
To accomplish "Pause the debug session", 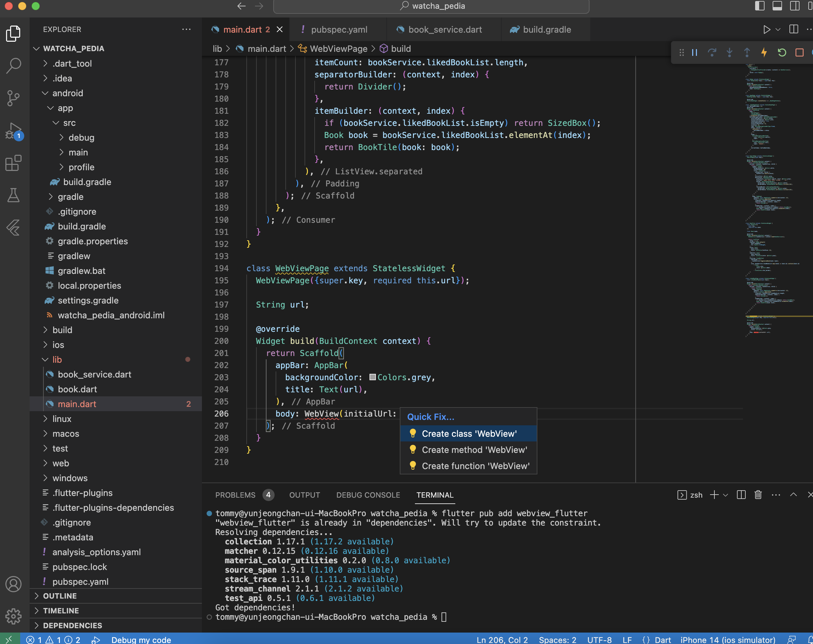I will point(695,52).
